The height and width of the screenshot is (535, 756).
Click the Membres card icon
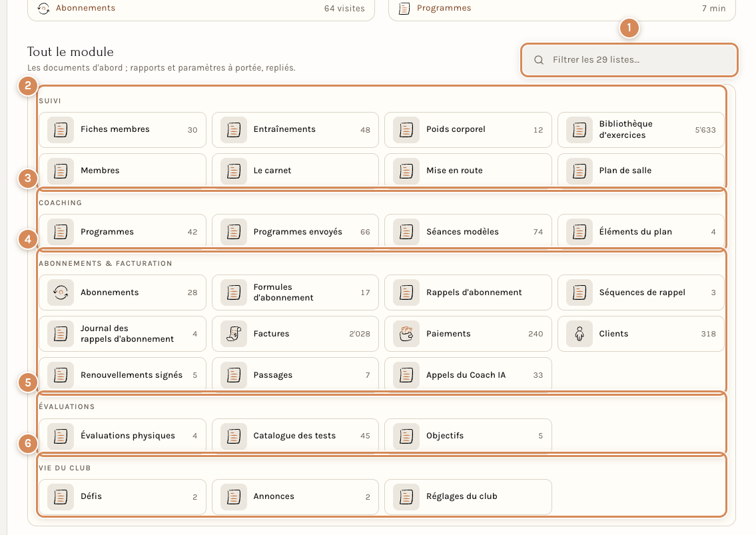click(61, 171)
